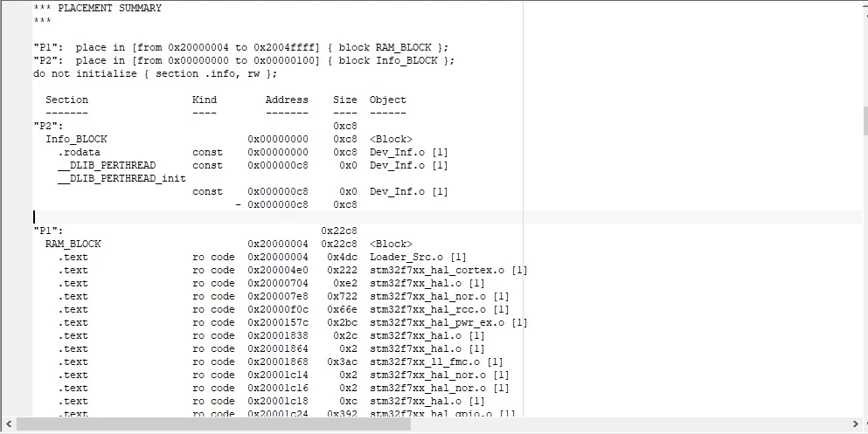Image resolution: width=868 pixels, height=434 pixels.
Task: Click the "P1" place in line
Action: [240, 47]
